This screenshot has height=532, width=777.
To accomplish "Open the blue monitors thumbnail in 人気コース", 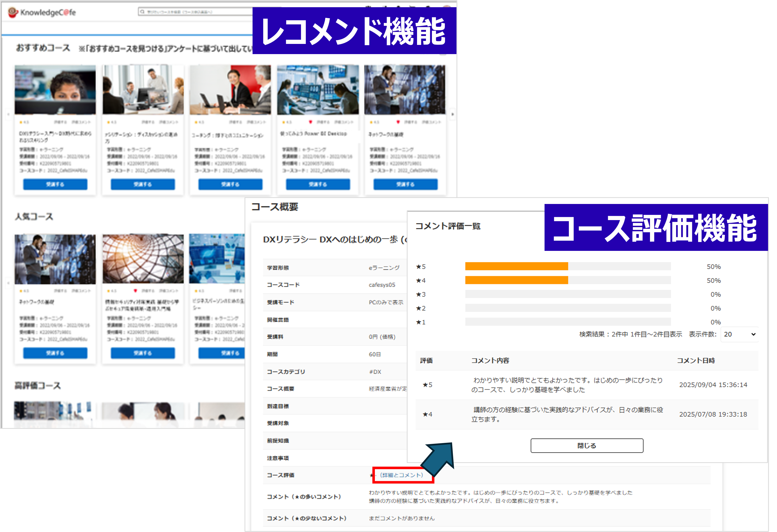I will click(x=217, y=259).
